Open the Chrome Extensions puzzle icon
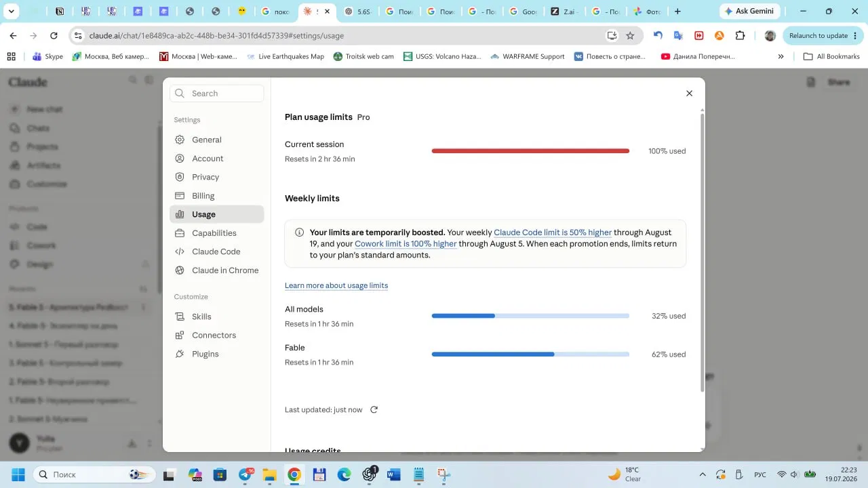Viewport: 868px width, 488px height. 741,36
